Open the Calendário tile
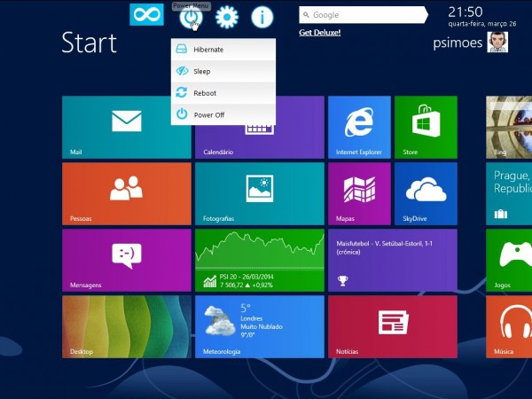 click(260, 142)
